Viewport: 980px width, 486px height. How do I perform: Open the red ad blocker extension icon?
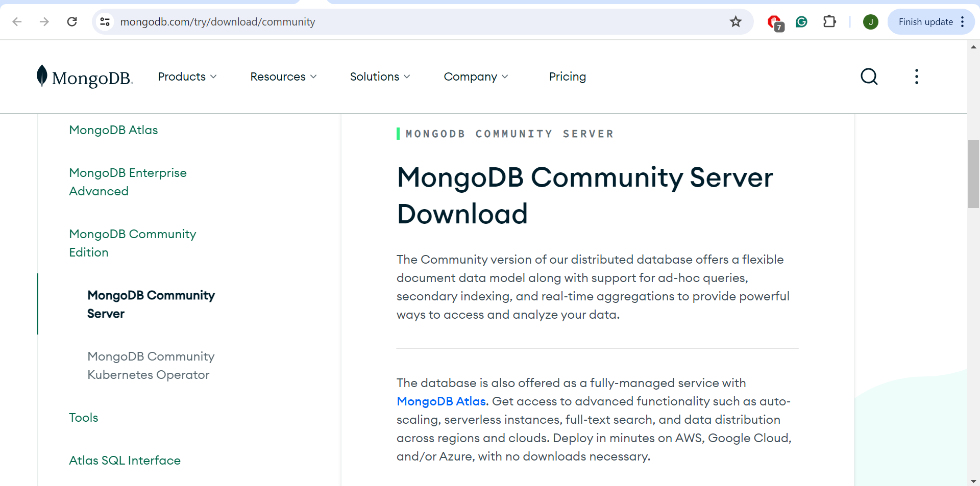[x=775, y=22]
